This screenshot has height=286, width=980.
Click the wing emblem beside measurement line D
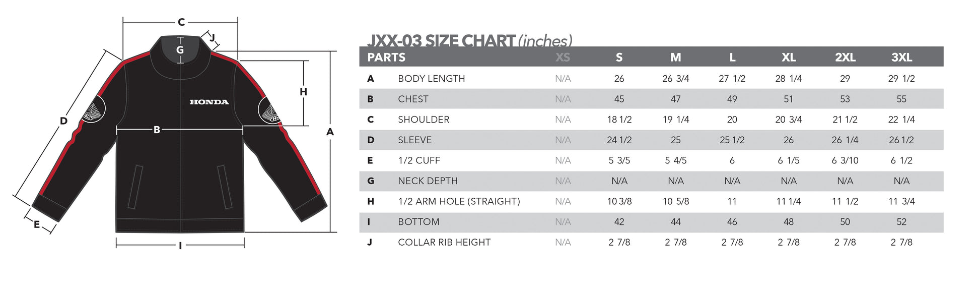(x=94, y=111)
